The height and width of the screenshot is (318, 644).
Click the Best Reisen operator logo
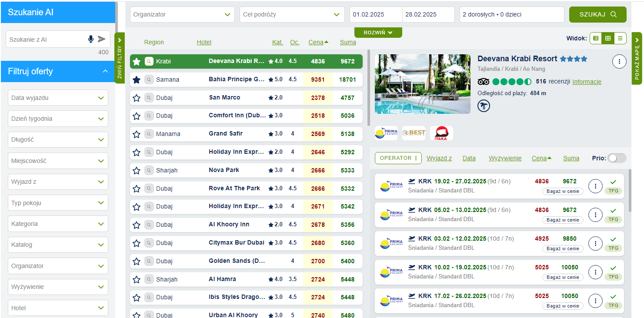414,133
